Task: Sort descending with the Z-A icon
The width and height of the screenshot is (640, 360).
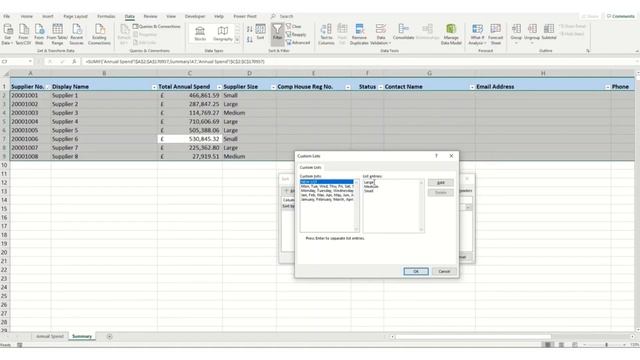Action: pos(249,39)
